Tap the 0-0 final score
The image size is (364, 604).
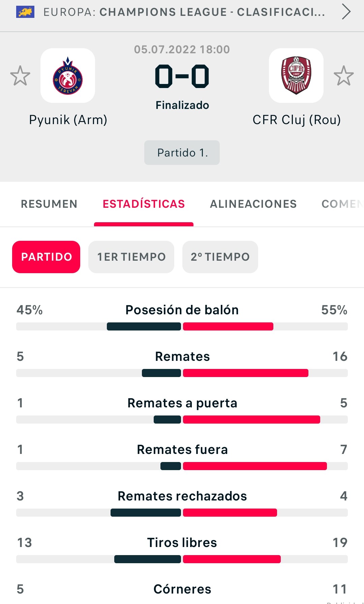pyautogui.click(x=182, y=76)
